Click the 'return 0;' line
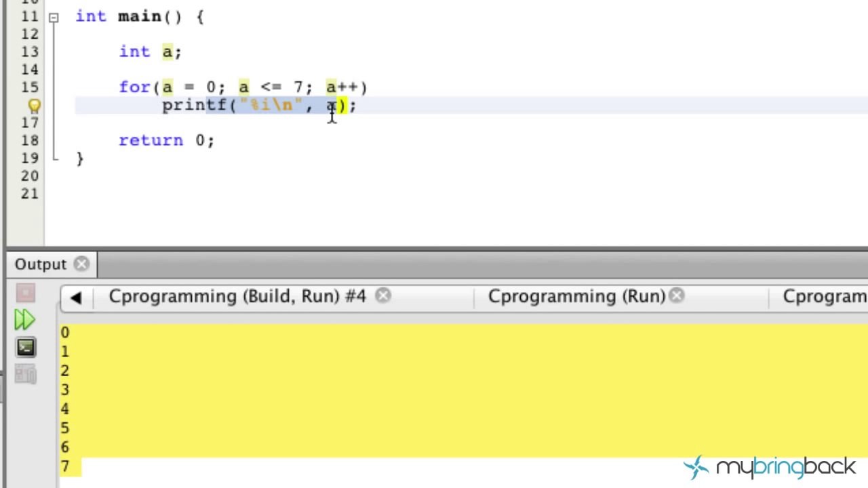868x488 pixels. coord(167,140)
